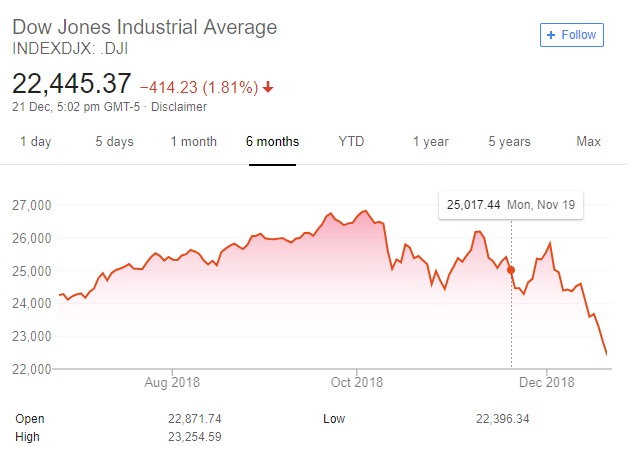Open the Disclaimer link
632x459 pixels.
(178, 107)
